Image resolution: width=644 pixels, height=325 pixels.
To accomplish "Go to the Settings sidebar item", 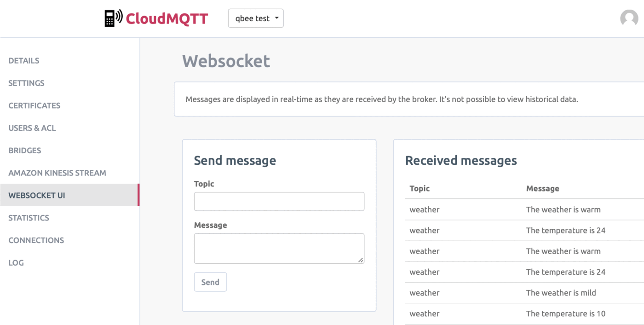I will click(x=26, y=83).
